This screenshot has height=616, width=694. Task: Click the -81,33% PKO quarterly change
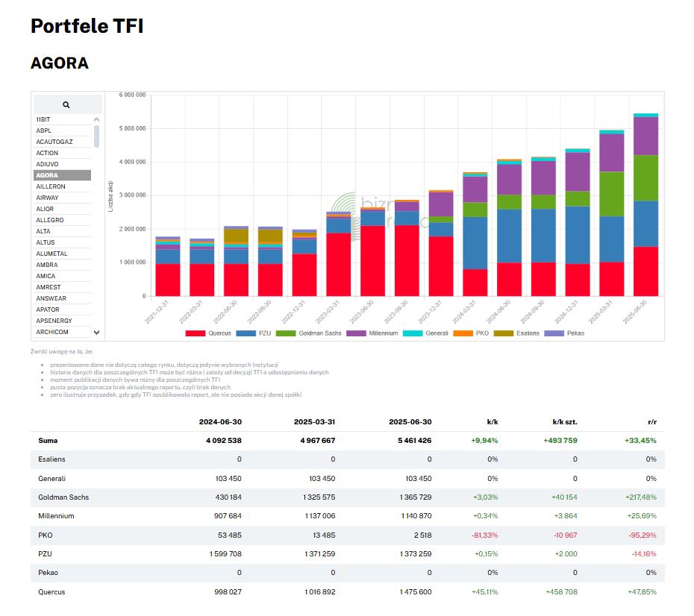pyautogui.click(x=484, y=535)
